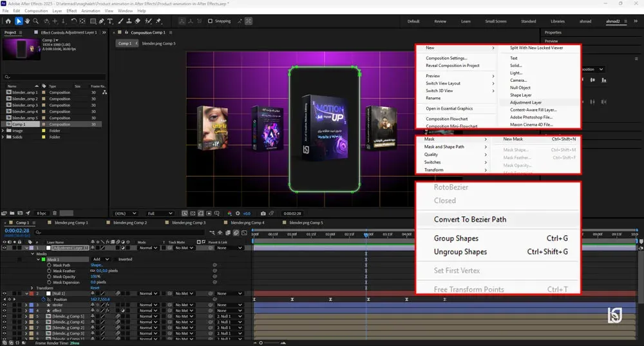The height and width of the screenshot is (346, 644).
Task: Toggle the region of interest icon under viewer
Action: 209,213
